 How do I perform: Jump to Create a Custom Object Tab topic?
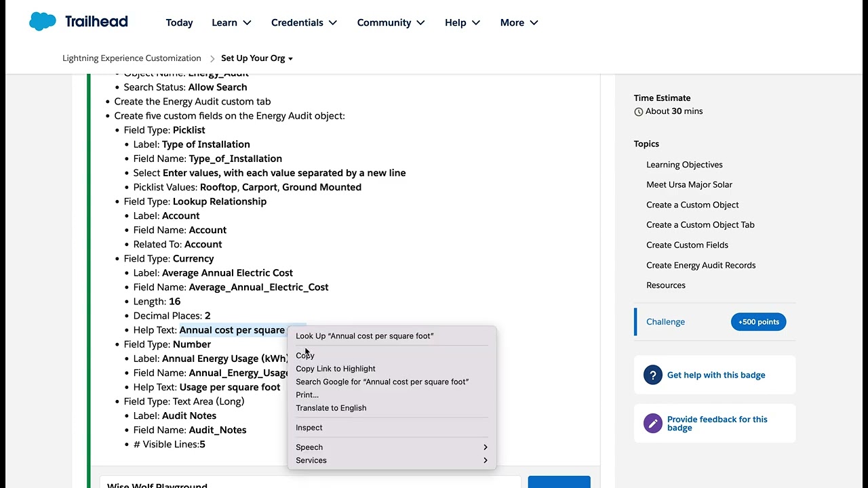coord(700,225)
